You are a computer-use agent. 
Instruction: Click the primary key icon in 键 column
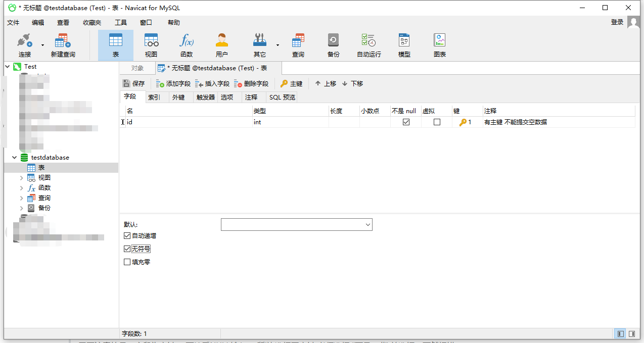[x=463, y=122]
